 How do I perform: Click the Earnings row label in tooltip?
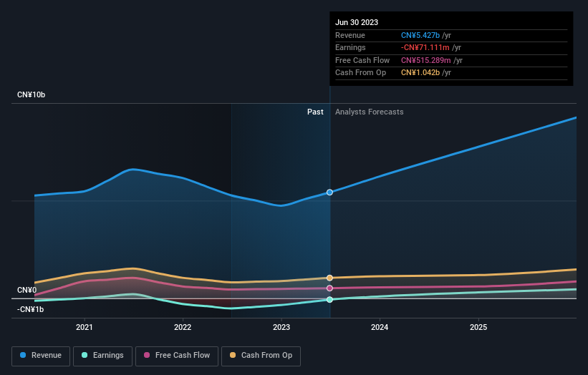click(x=350, y=47)
